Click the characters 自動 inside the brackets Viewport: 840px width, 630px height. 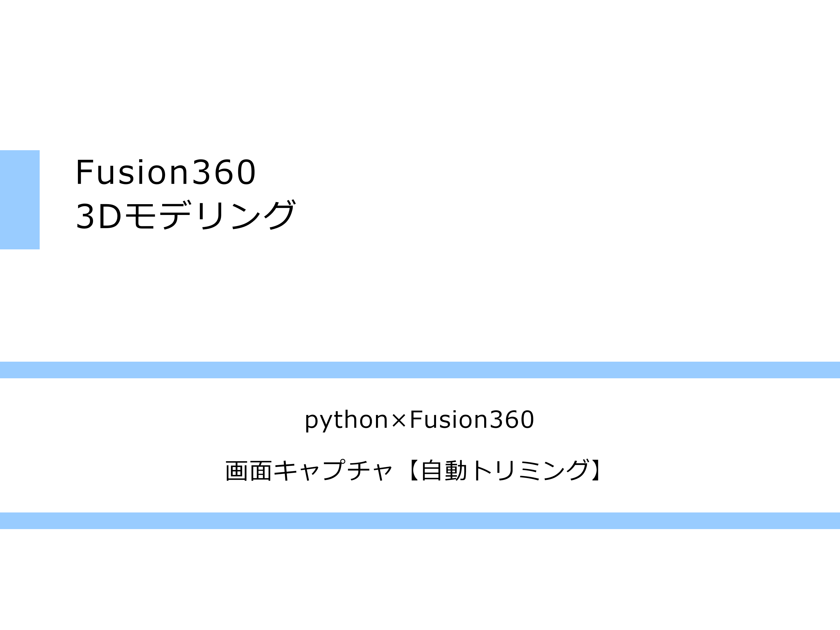point(444,470)
